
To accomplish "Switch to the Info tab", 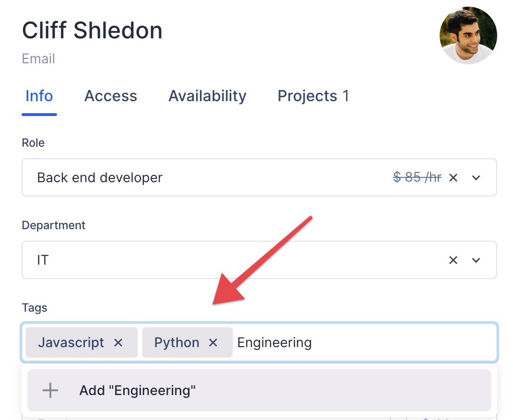I will point(39,96).
